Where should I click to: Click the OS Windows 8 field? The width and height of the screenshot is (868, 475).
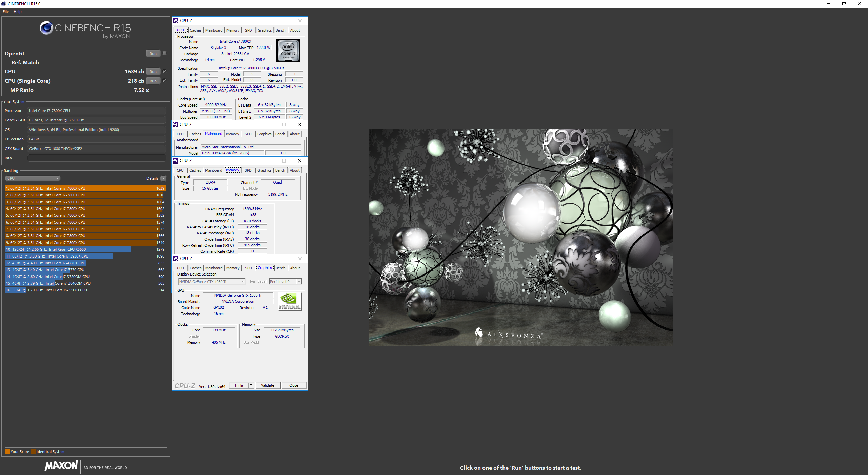click(x=97, y=130)
